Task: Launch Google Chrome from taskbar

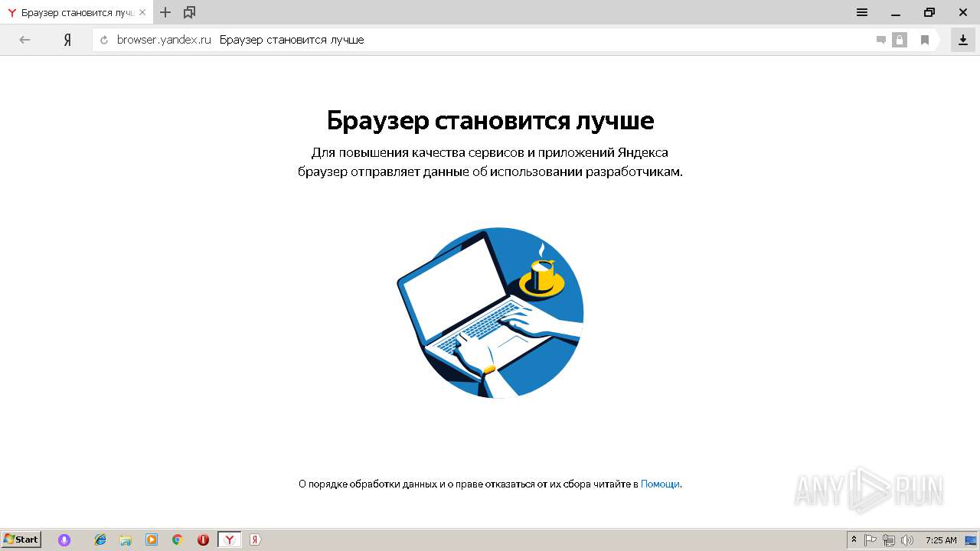Action: (177, 540)
